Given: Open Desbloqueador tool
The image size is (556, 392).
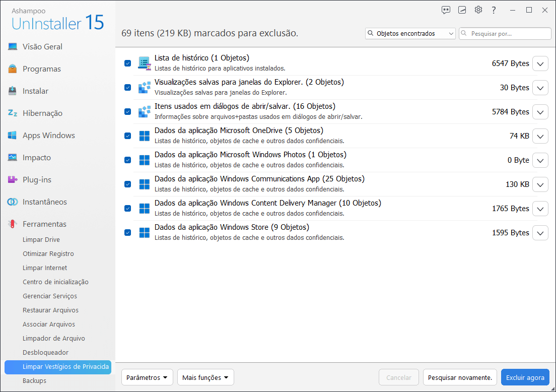Looking at the screenshot, I should 46,352.
